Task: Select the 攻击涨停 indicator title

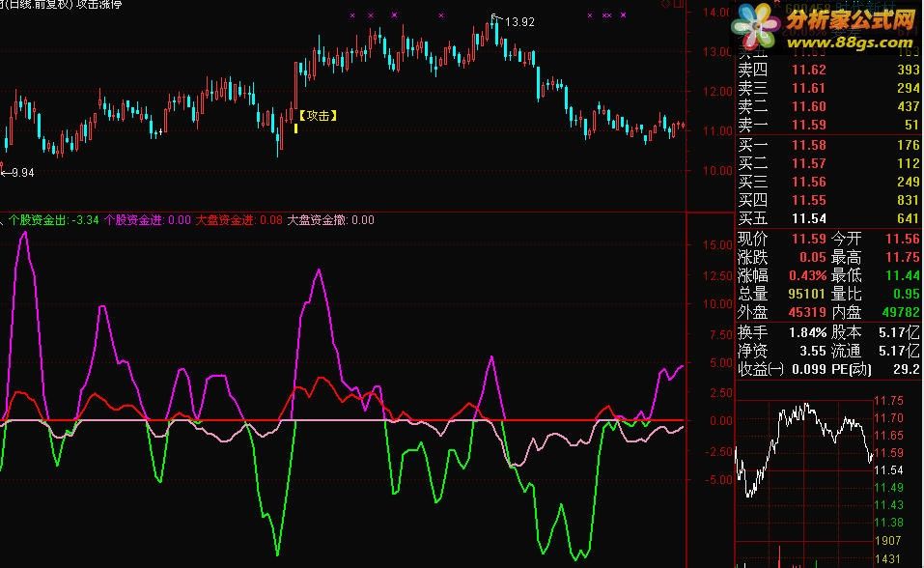Action: (x=99, y=4)
